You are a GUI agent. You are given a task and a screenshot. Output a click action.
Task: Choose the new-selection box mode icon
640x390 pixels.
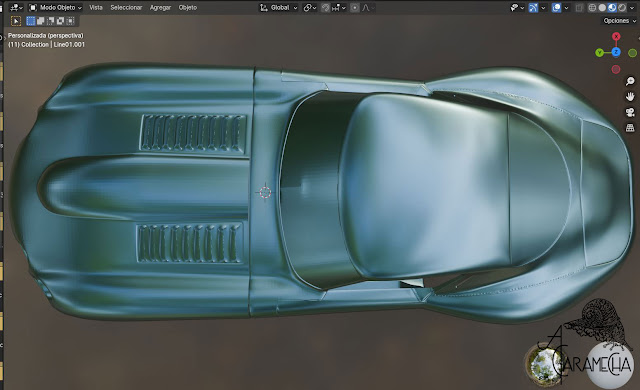pyautogui.click(x=31, y=21)
